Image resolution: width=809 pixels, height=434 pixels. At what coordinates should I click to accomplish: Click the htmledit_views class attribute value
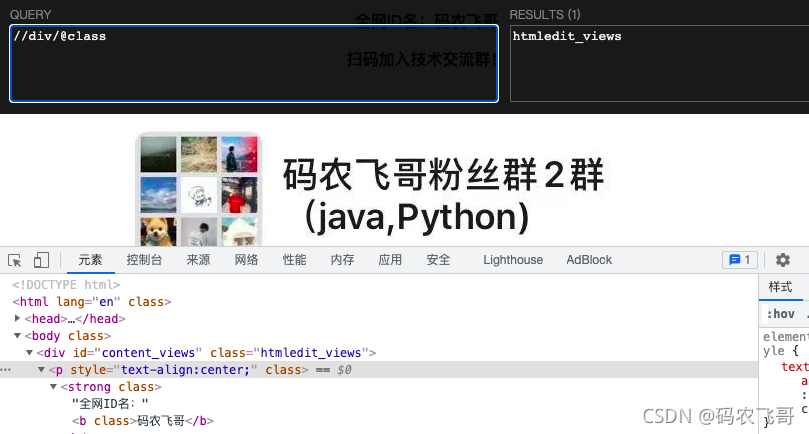click(311, 353)
